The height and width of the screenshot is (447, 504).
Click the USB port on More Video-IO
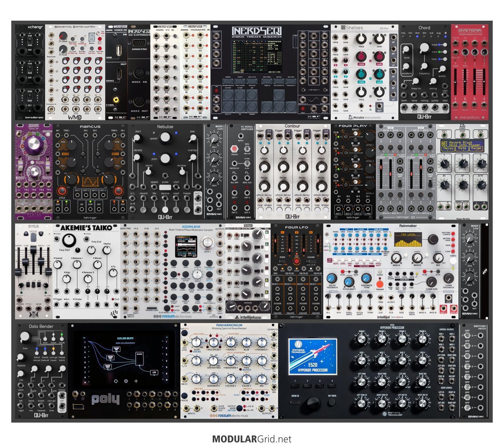(119, 50)
